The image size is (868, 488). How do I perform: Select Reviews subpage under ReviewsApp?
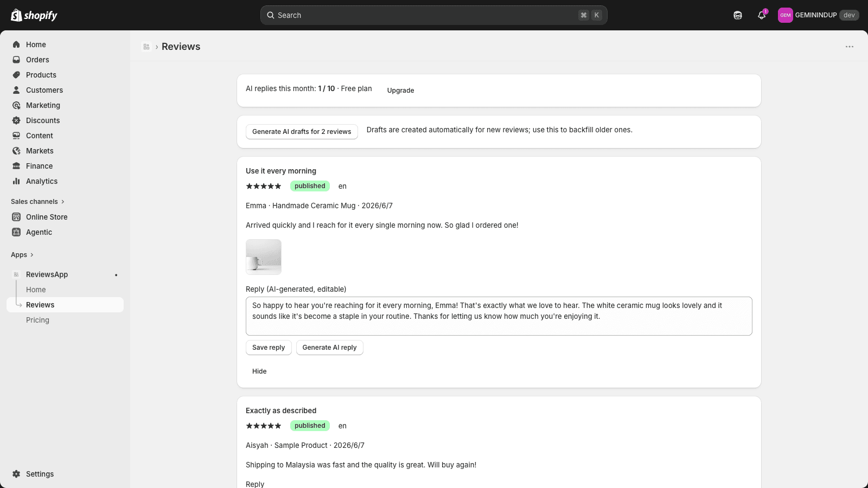click(x=65, y=305)
